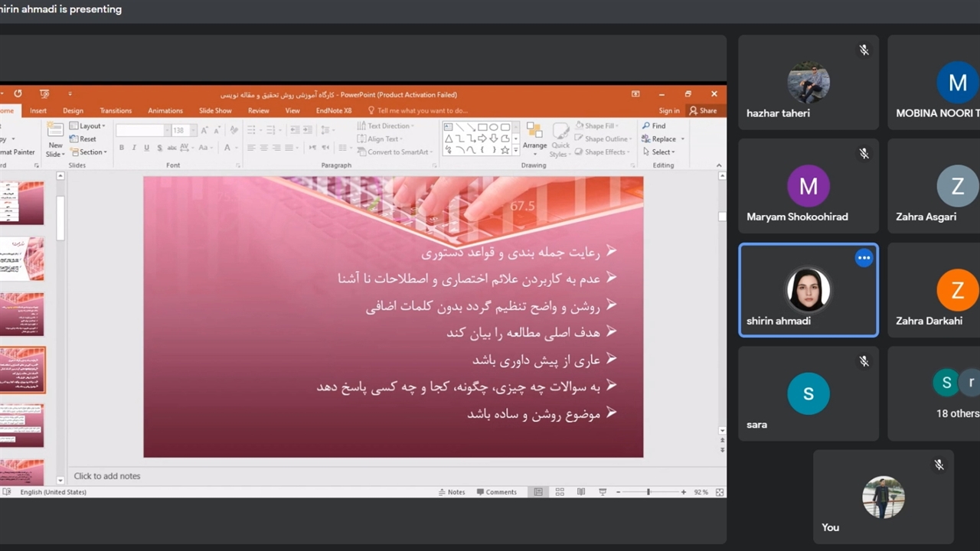Toggle Normal view button in status bar
980x551 pixels.
[x=538, y=492]
